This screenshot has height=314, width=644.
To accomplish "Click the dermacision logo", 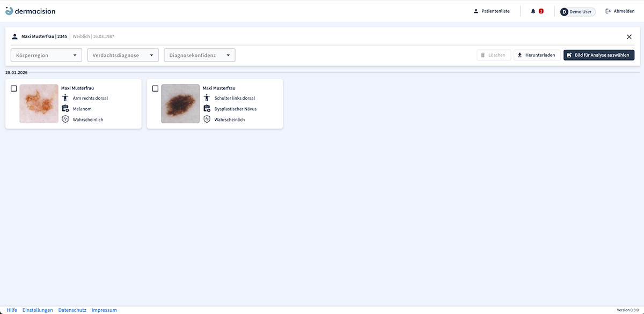I will click(30, 11).
